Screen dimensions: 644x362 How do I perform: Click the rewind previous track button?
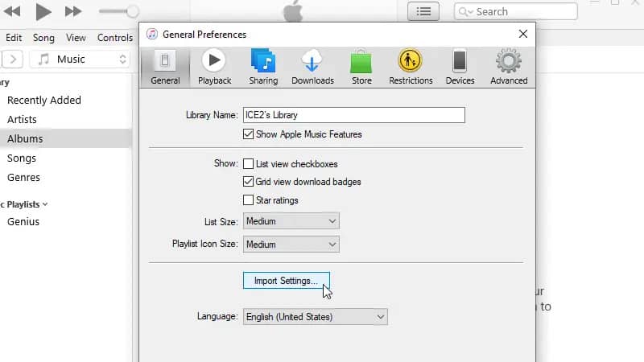[x=12, y=11]
